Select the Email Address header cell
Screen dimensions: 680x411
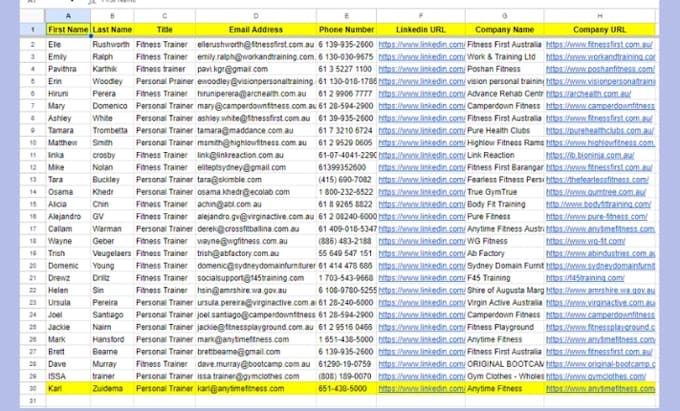(x=256, y=29)
